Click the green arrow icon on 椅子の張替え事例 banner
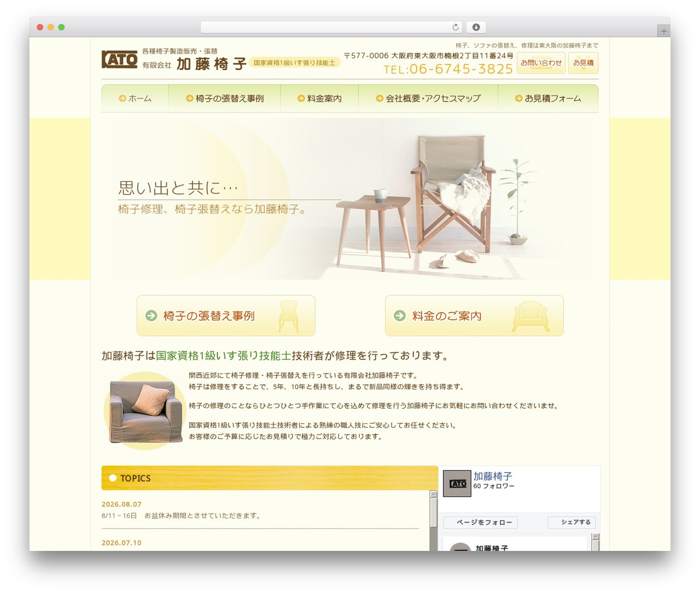Image resolution: width=700 pixels, height=593 pixels. [x=151, y=316]
